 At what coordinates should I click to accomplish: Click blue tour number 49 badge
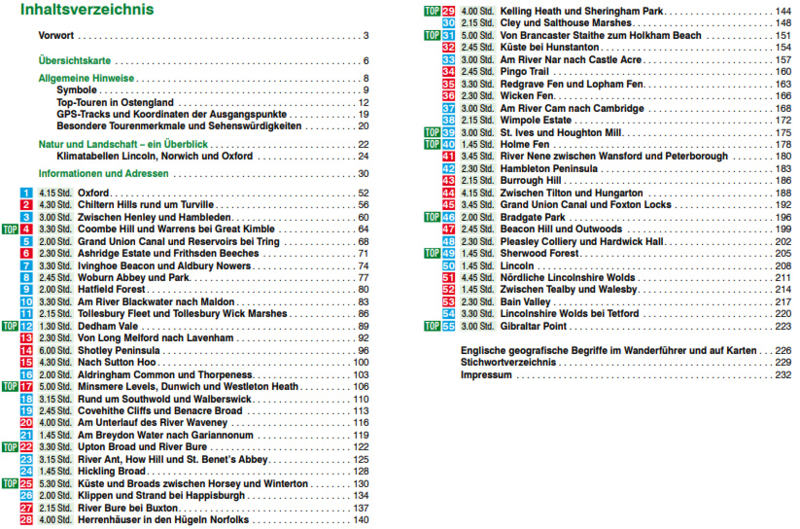448,254
